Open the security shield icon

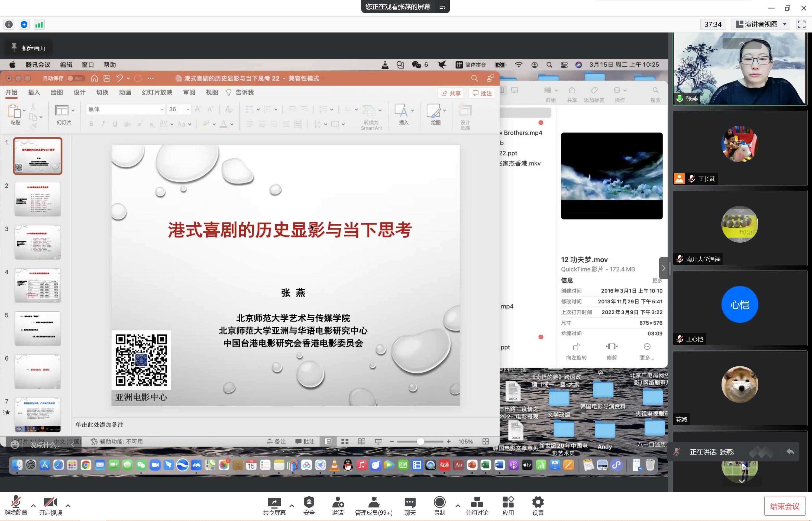point(309,502)
